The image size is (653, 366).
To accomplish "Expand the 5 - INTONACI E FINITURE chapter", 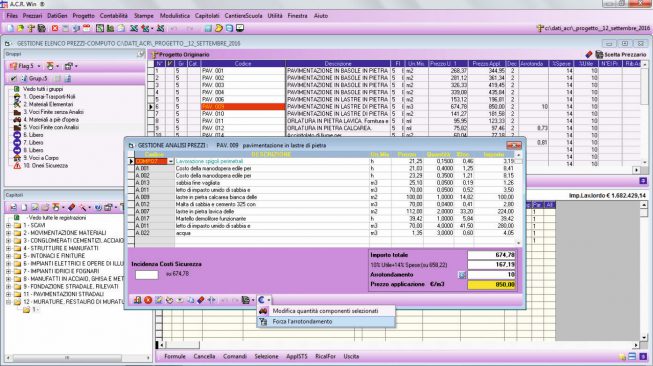I will click(8, 256).
